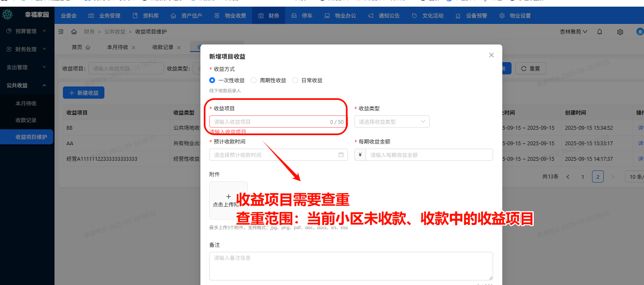This screenshot has height=285, width=644.
Task: Click the sidebar collapse hamburger icon
Action: (61, 31)
